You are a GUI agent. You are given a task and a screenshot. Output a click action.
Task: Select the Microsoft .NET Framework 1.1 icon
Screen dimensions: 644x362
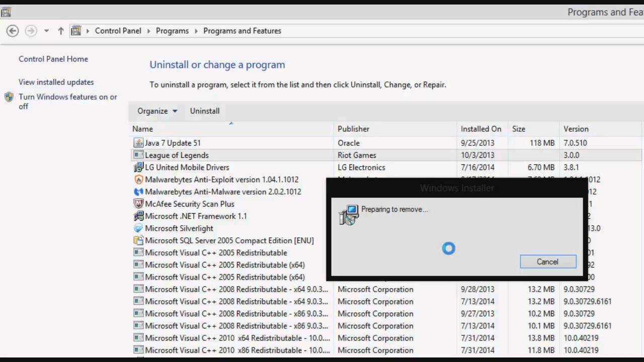point(138,216)
